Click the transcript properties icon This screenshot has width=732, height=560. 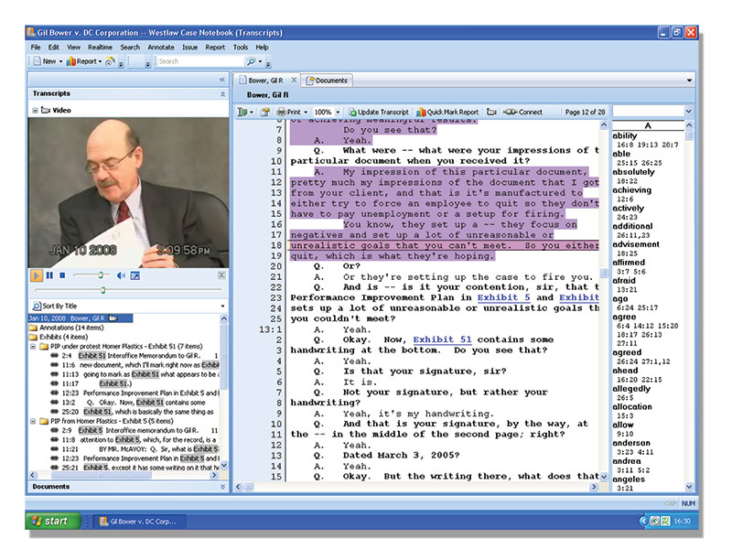(x=265, y=112)
